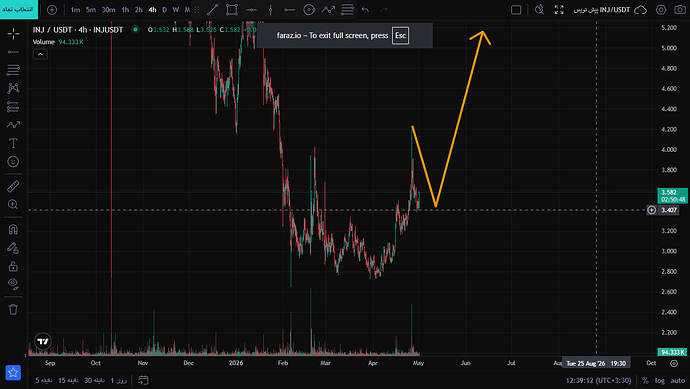Undo the last chart action
The image size is (690, 389).
click(x=365, y=10)
